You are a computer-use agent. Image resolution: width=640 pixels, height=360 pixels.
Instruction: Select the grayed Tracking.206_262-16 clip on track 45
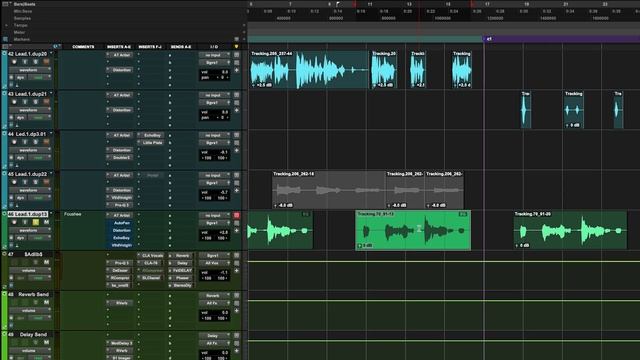pyautogui.click(x=329, y=190)
